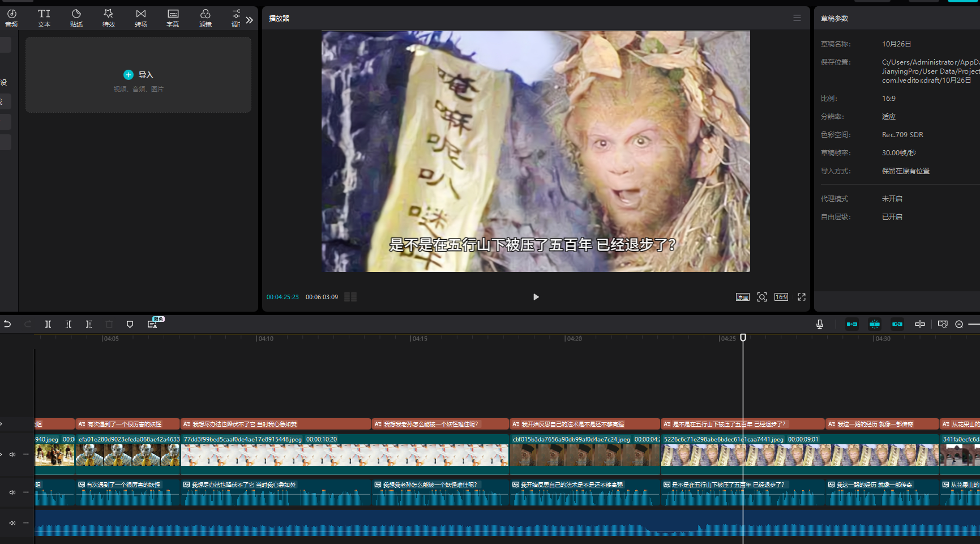The width and height of the screenshot is (980, 544).
Task: Open more options for main video track
Action: coord(26,454)
